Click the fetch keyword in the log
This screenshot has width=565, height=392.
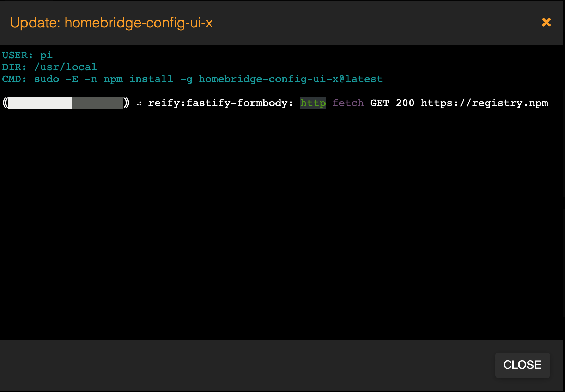[x=348, y=103]
